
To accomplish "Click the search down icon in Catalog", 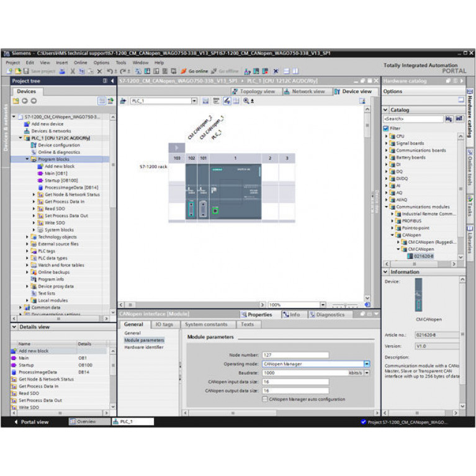I will [448, 119].
